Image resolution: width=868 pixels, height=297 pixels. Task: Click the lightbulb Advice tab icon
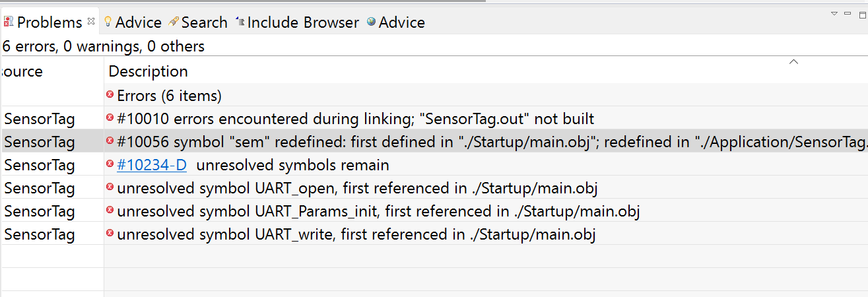click(x=108, y=22)
